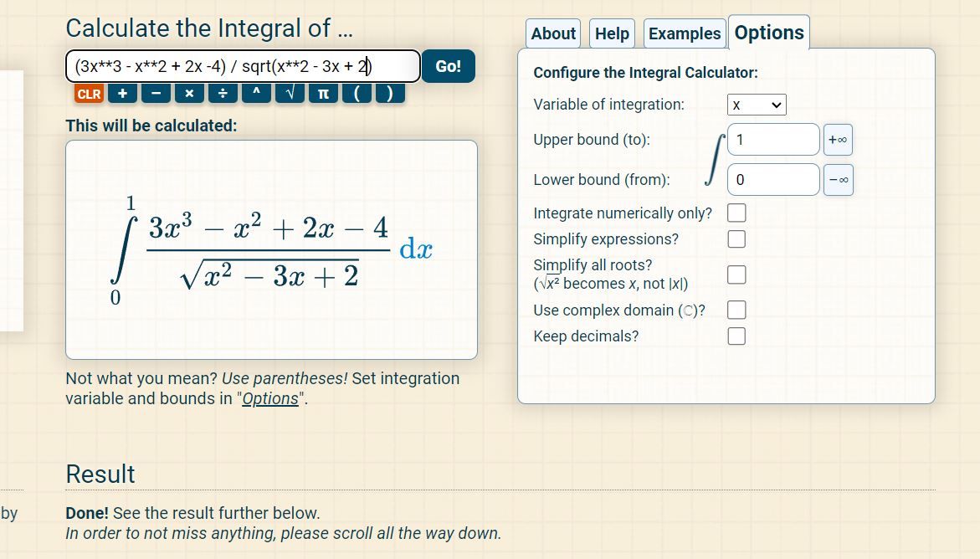Tick the Simplify expressions checkbox
The image size is (980, 559).
pos(736,239)
